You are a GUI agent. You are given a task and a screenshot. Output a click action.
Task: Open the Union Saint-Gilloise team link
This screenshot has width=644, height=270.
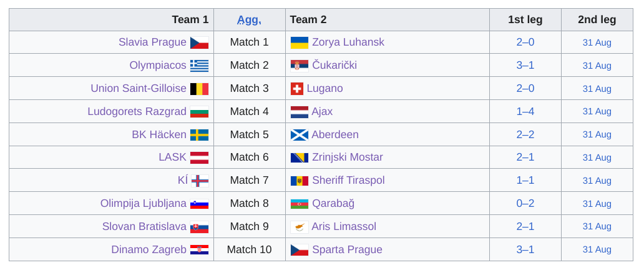point(139,89)
